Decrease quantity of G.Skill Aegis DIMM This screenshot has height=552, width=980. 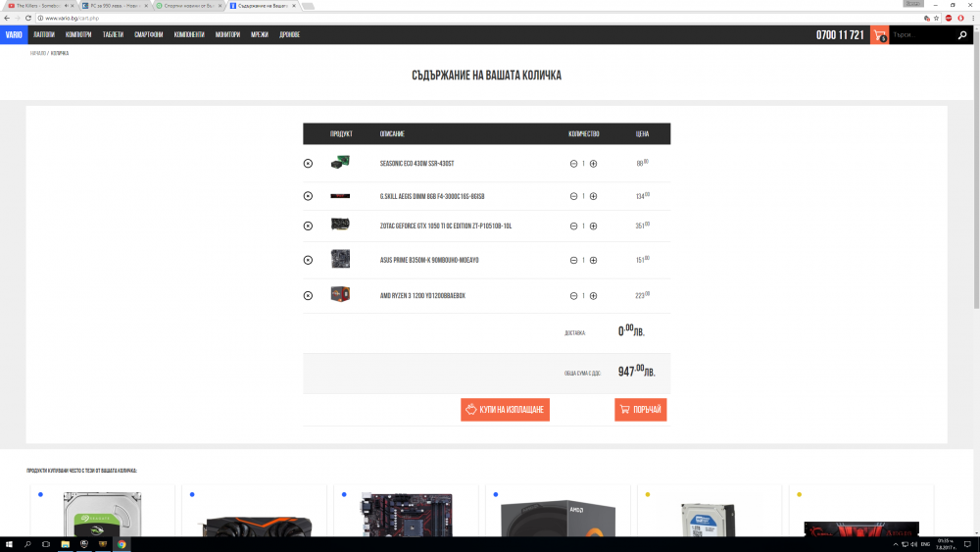click(573, 196)
